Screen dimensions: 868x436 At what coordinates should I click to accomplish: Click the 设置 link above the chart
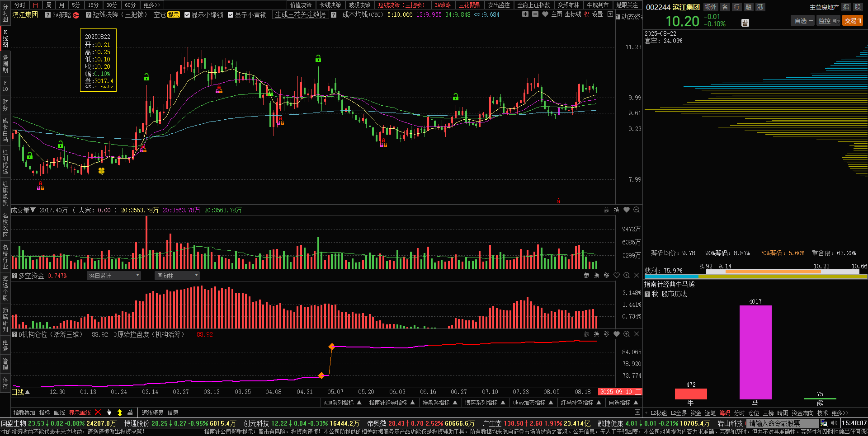click(598, 14)
